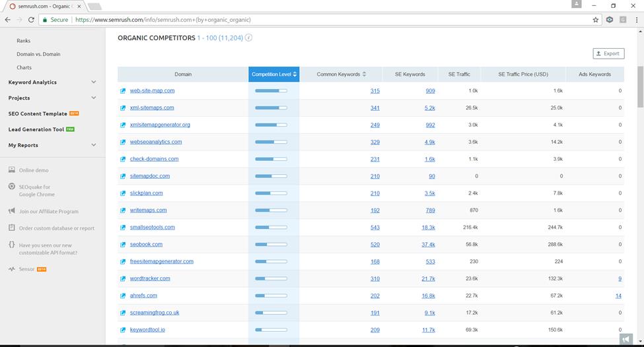Sort by the Common Keywords column
The height and width of the screenshot is (347, 644).
click(x=341, y=75)
